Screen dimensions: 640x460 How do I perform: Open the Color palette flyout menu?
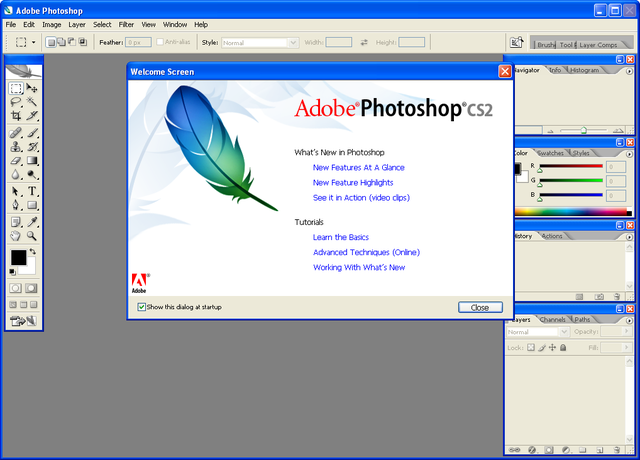(x=629, y=154)
